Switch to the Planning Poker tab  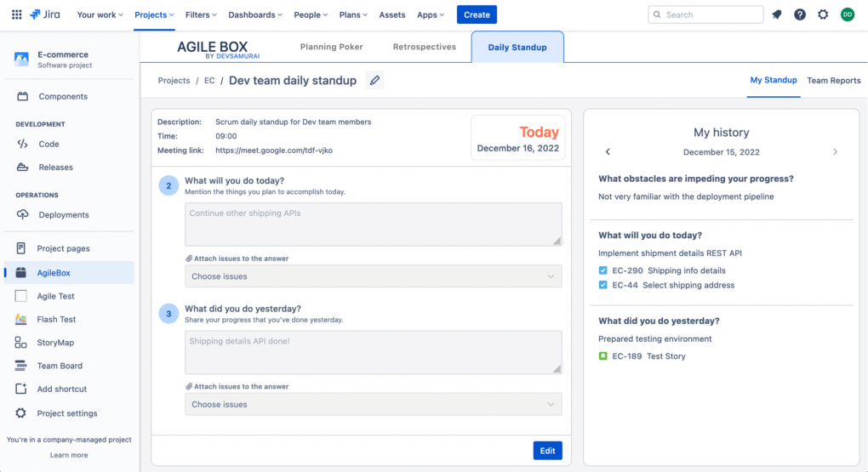pyautogui.click(x=332, y=47)
